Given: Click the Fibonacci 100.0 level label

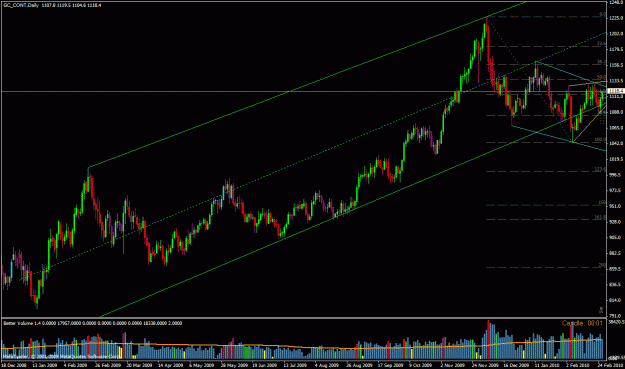Looking at the screenshot, I should point(600,140).
